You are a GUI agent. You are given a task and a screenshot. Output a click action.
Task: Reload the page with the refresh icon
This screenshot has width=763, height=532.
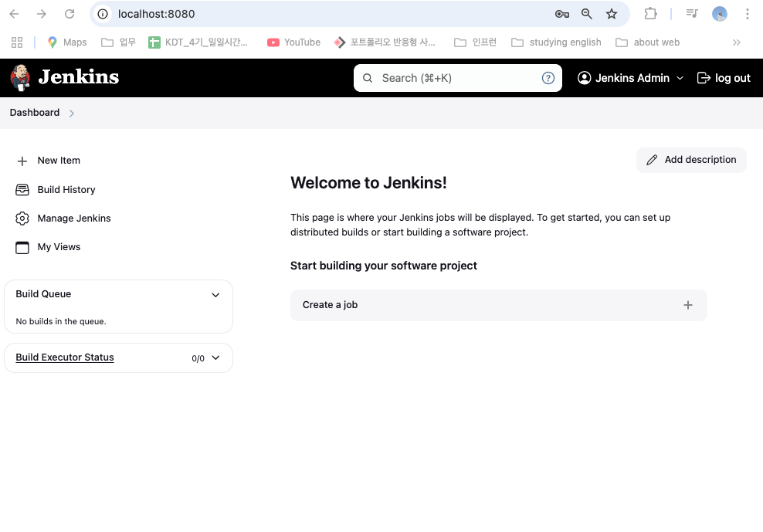(x=70, y=14)
